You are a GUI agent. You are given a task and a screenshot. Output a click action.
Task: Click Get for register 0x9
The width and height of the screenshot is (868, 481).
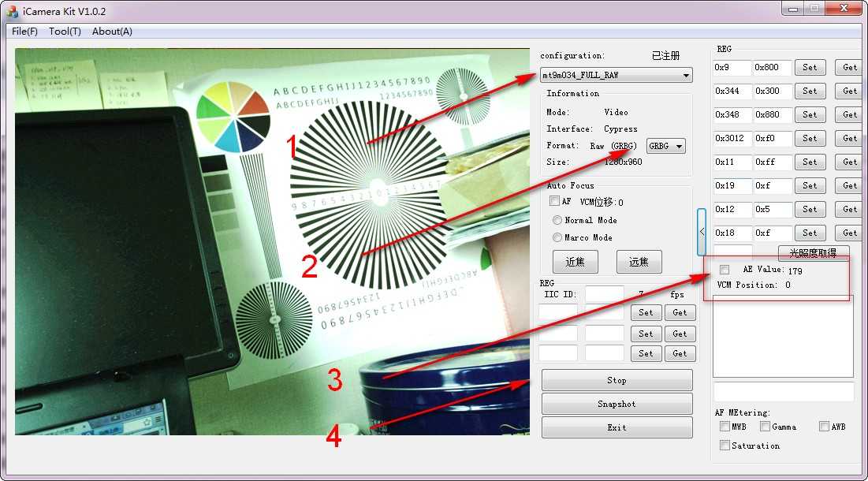coord(850,68)
